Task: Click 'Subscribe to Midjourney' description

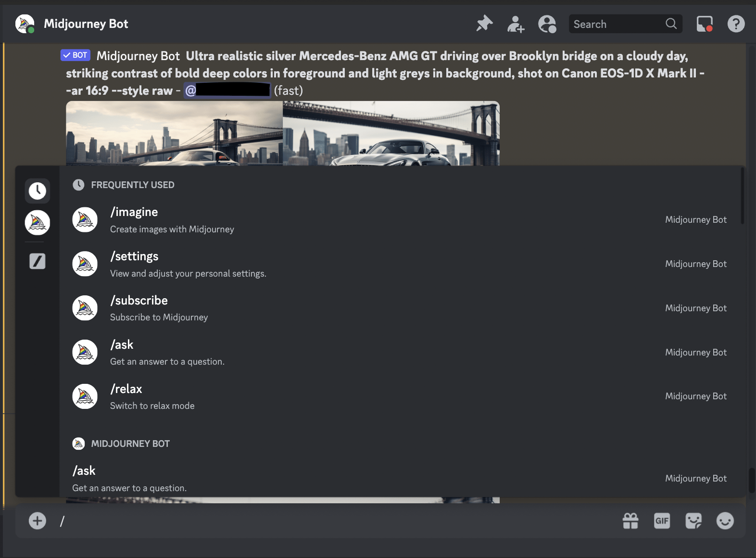Action: click(x=159, y=317)
